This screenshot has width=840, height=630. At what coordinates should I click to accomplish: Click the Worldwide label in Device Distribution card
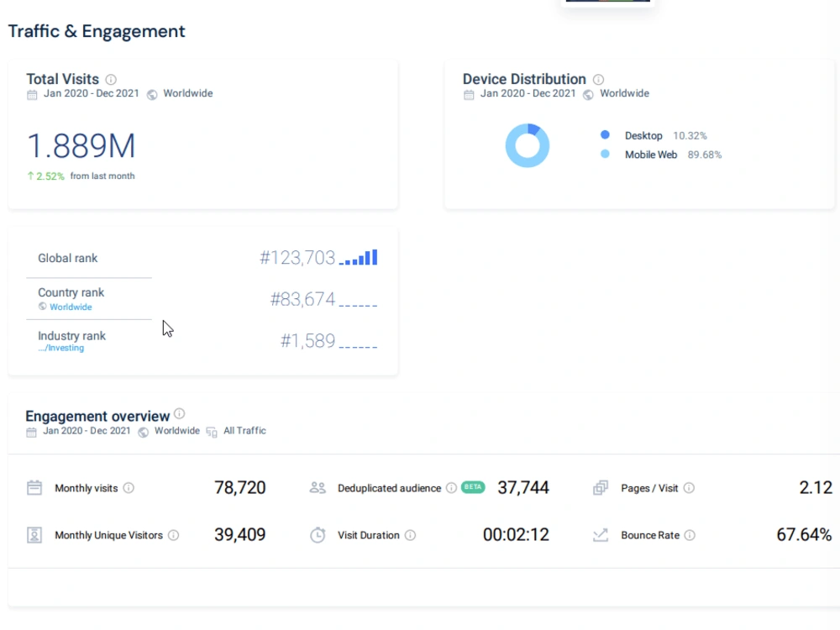click(x=625, y=93)
